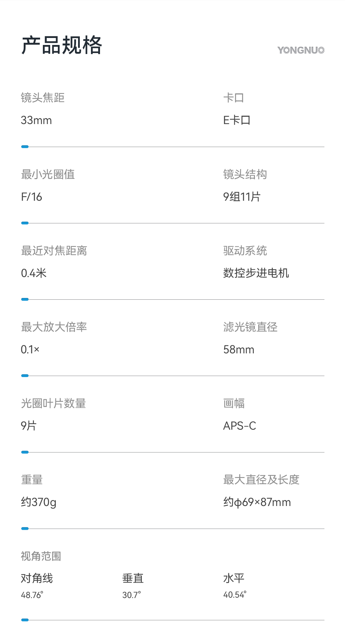
Task: Click the E卡口 mount value
Action: click(x=237, y=120)
